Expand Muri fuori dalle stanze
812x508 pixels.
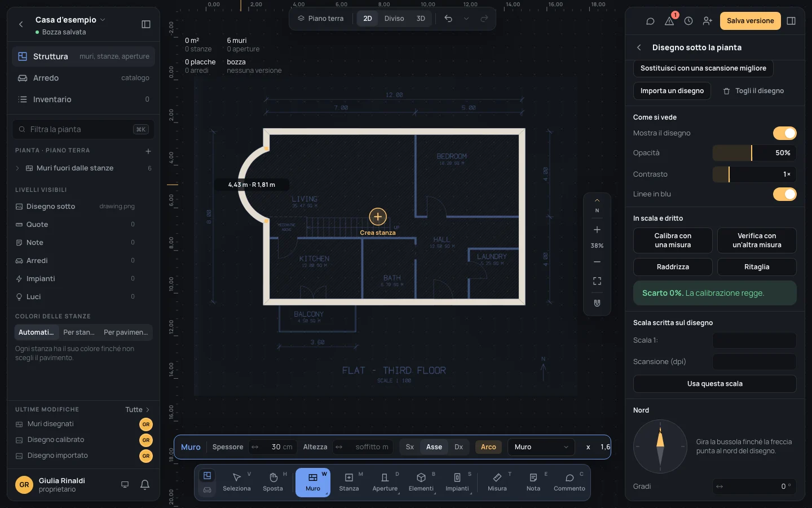(17, 168)
